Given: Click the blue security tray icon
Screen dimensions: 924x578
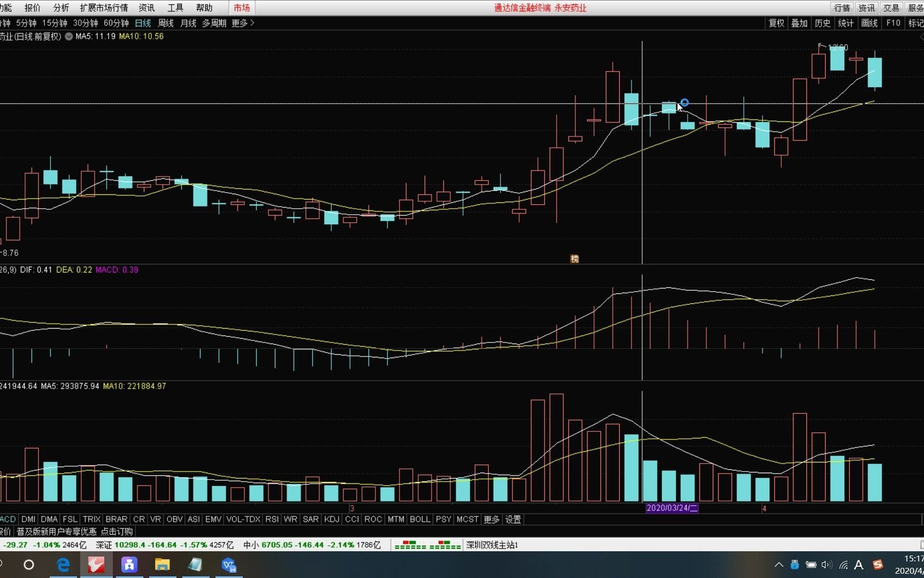Looking at the screenshot, I should [x=795, y=565].
